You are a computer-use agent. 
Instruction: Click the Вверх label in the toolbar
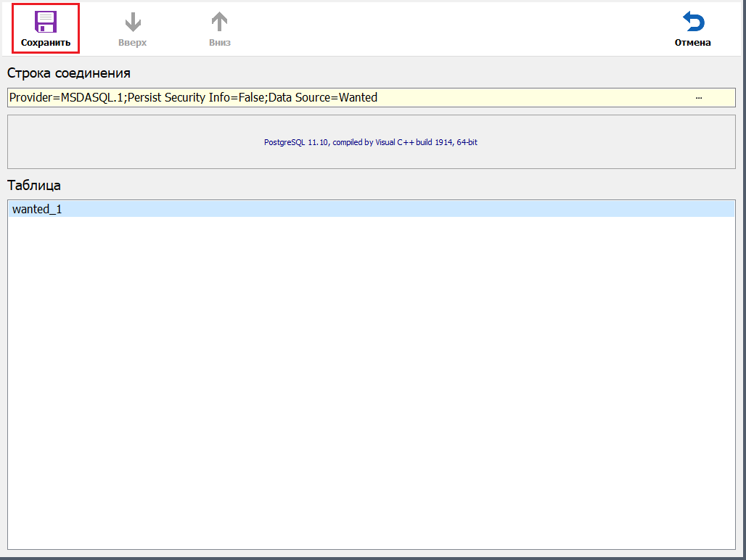[133, 43]
